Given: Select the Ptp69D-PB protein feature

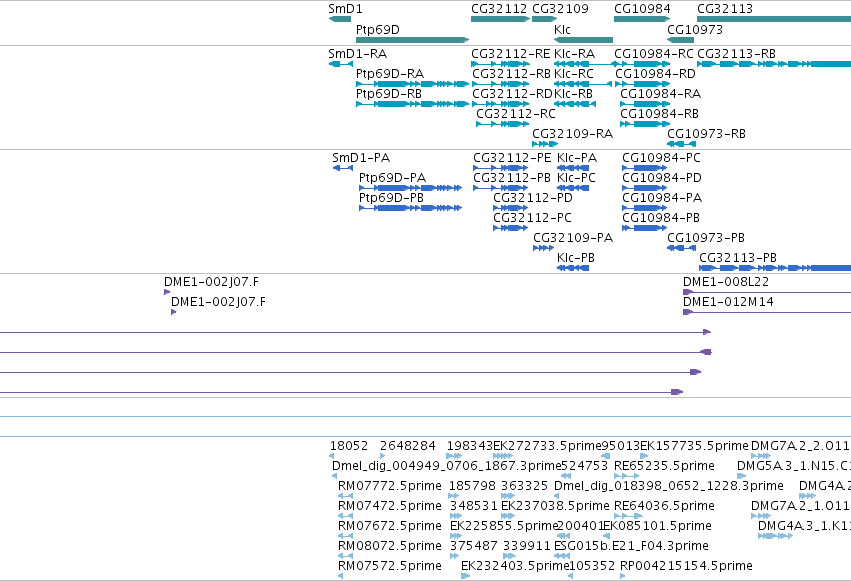Looking at the screenshot, I should tap(410, 208).
